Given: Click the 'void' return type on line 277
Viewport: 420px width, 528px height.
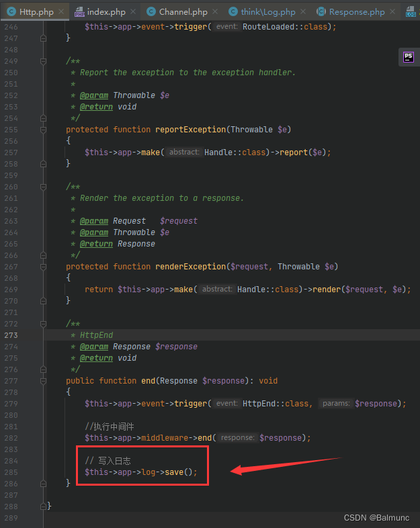Looking at the screenshot, I should click(x=268, y=381).
